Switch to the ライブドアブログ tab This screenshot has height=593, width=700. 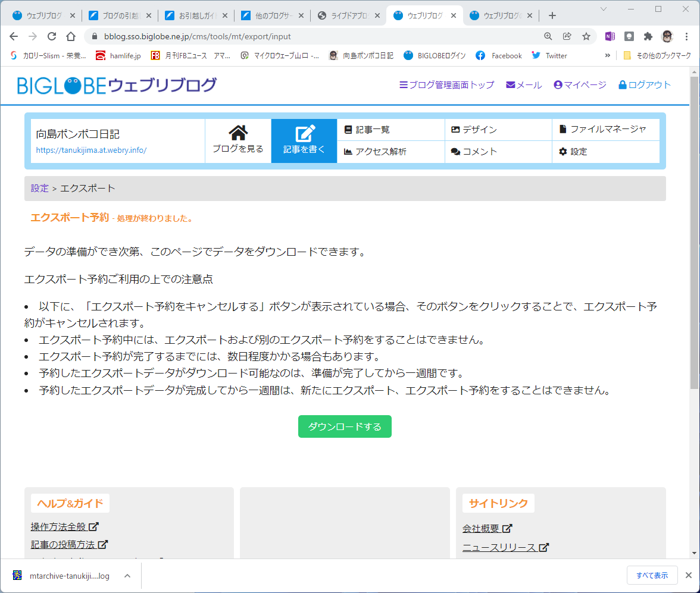[x=349, y=15]
